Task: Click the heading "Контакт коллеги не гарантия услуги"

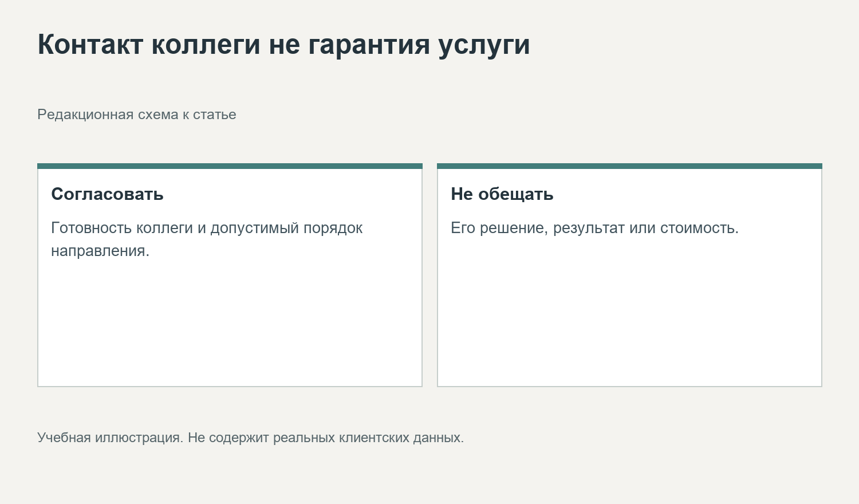Action: [283, 45]
